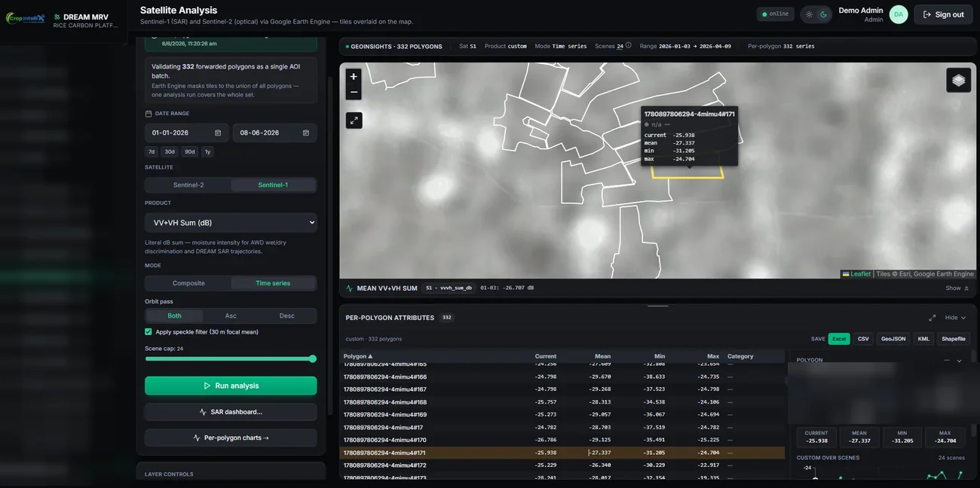Export table as Shapefile
980x488 pixels.
coord(954,339)
